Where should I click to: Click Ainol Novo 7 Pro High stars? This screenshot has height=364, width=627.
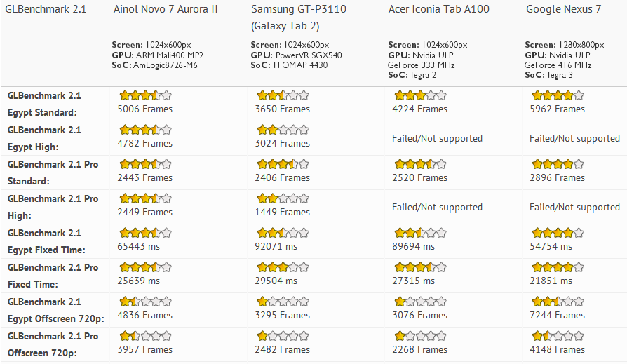[x=145, y=198]
